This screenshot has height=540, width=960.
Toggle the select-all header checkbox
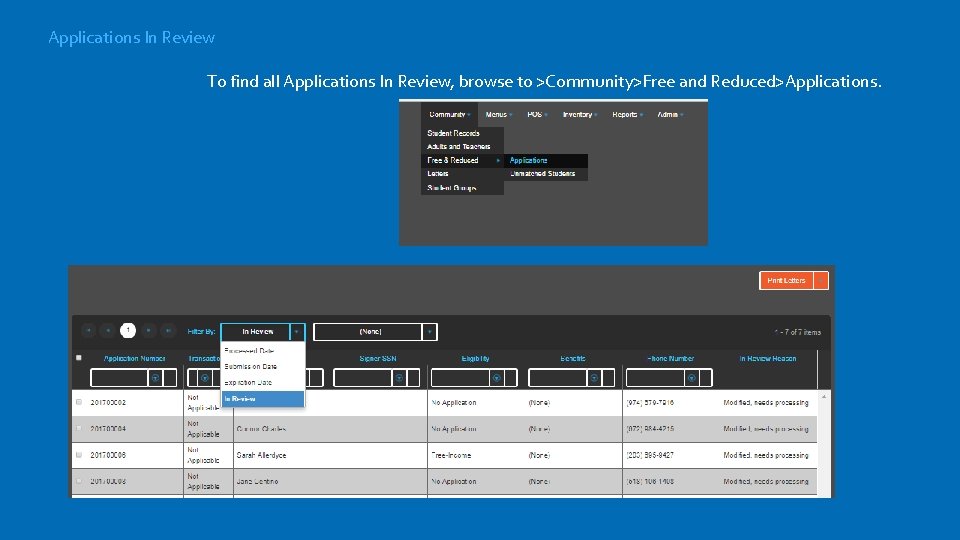79,358
